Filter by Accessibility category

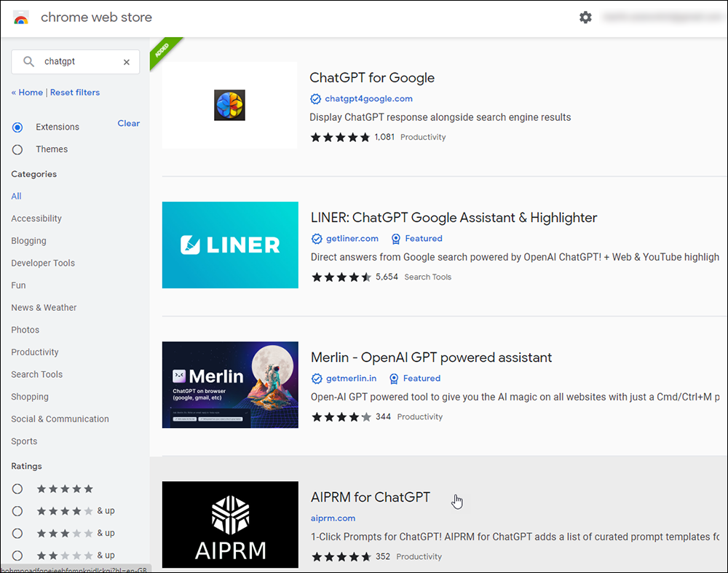coord(36,218)
